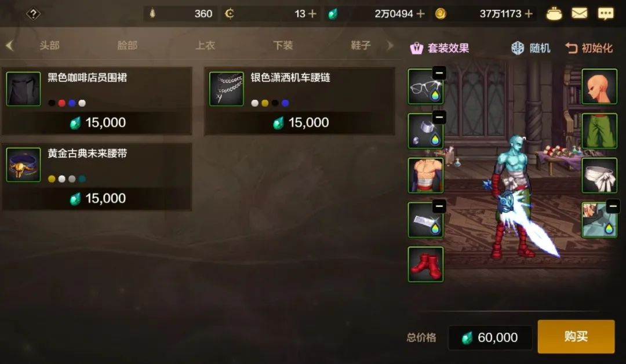Show more categories with right arrow
This screenshot has width=626, height=364.
(x=391, y=45)
